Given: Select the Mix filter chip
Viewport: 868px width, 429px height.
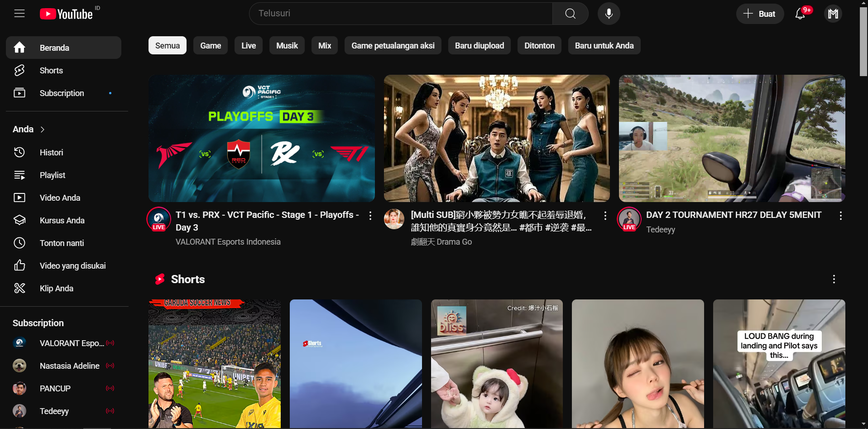Looking at the screenshot, I should point(325,45).
